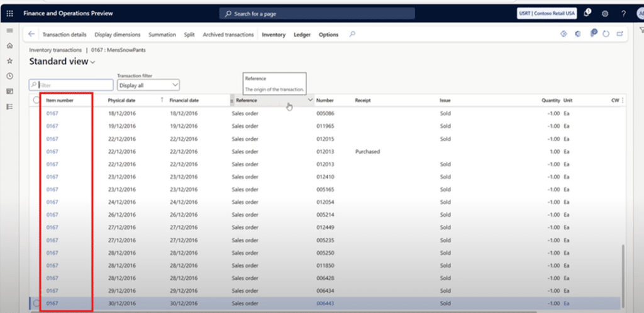
Task: Expand the navigation pane hamburger icon
Action: click(x=10, y=30)
